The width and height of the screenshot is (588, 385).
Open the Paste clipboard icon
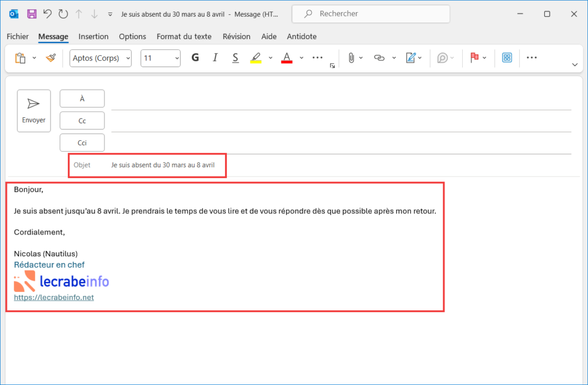[20, 57]
